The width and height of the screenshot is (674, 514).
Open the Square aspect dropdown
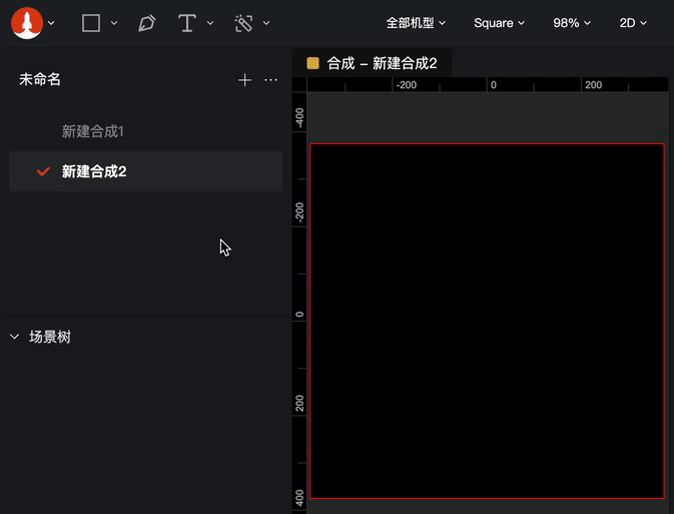499,23
